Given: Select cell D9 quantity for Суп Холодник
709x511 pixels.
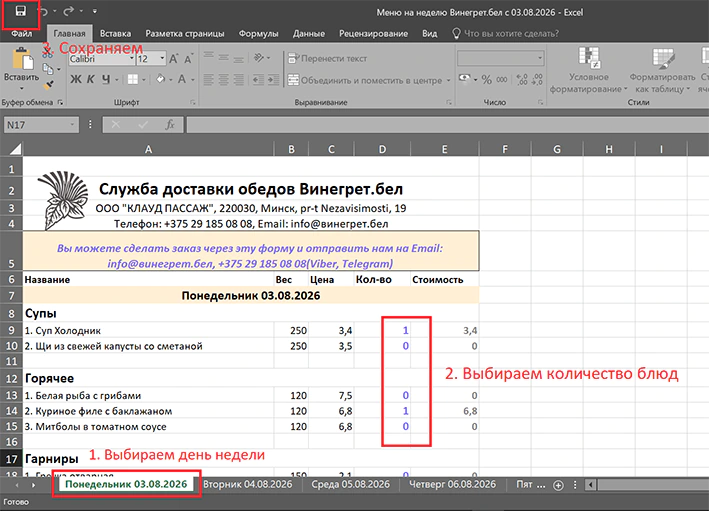Looking at the screenshot, I should point(382,331).
